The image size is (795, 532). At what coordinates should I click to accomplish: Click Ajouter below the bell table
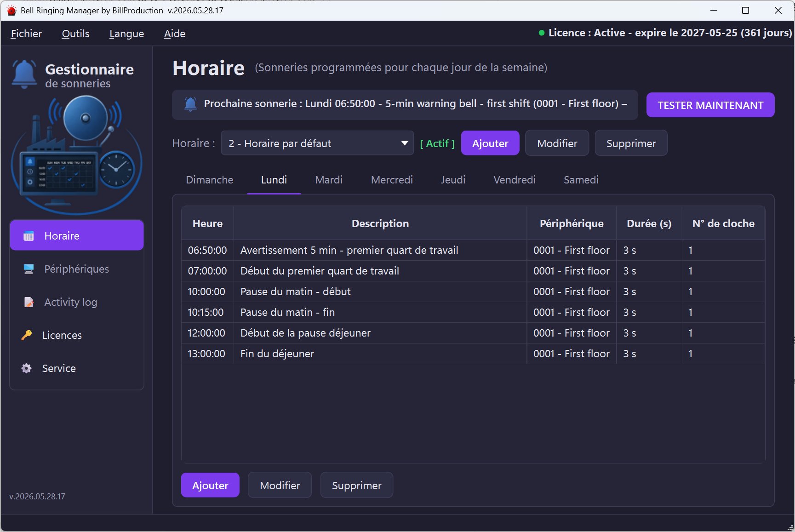[210, 485]
